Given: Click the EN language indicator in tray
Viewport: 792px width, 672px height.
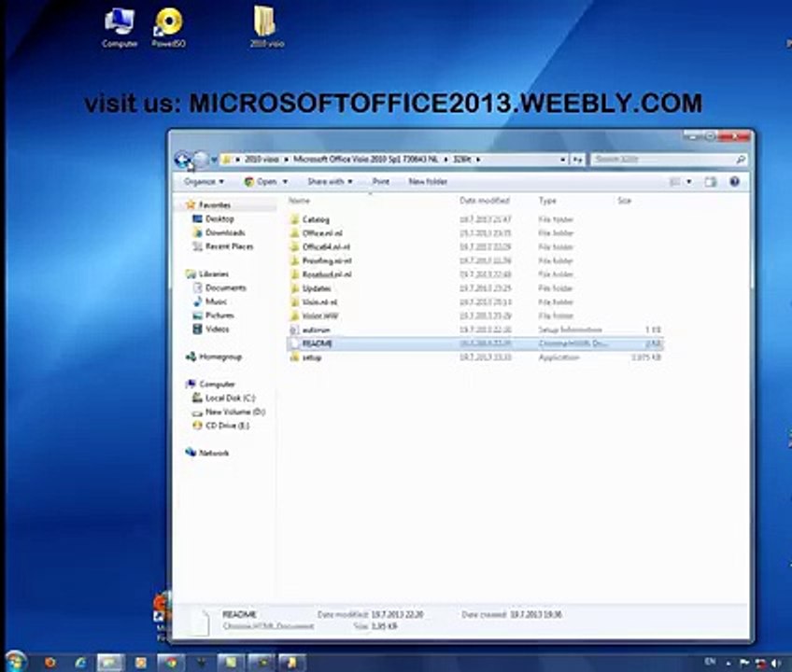Looking at the screenshot, I should coord(710,662).
